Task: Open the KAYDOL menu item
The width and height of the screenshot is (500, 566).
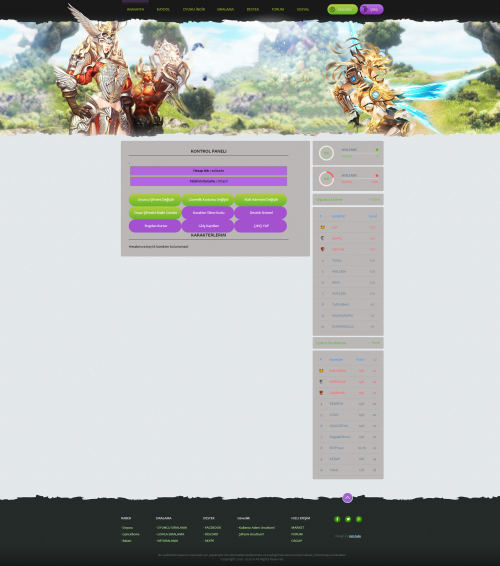Action: point(163,9)
